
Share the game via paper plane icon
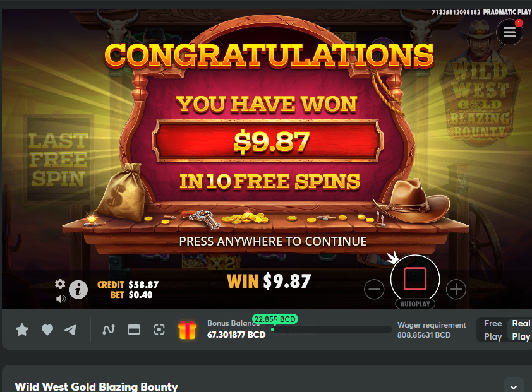(70, 330)
